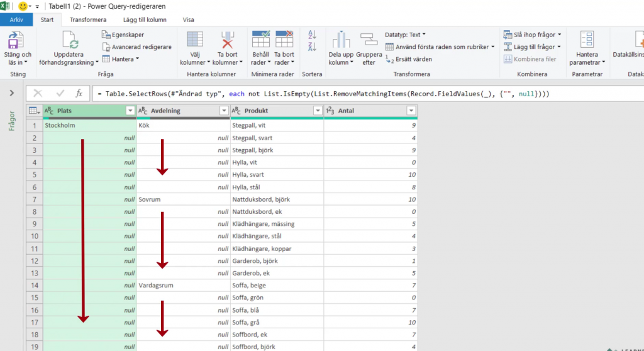644x351 pixels.
Task: Cancel the formula with the X icon
Action: coord(38,94)
